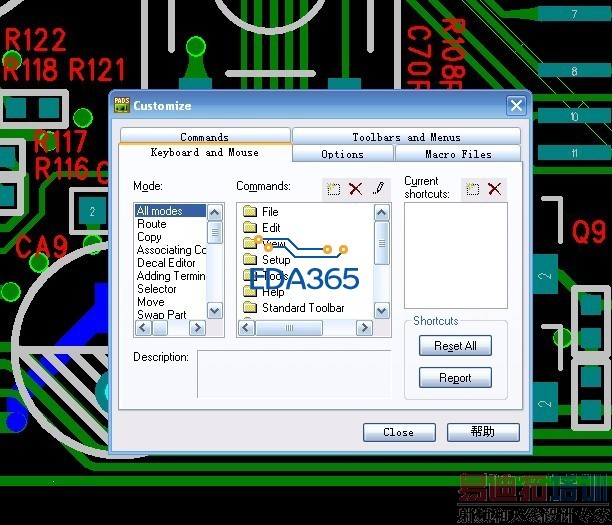The width and height of the screenshot is (612, 525).
Task: Click the R122 label on the PCB
Action: point(35,39)
